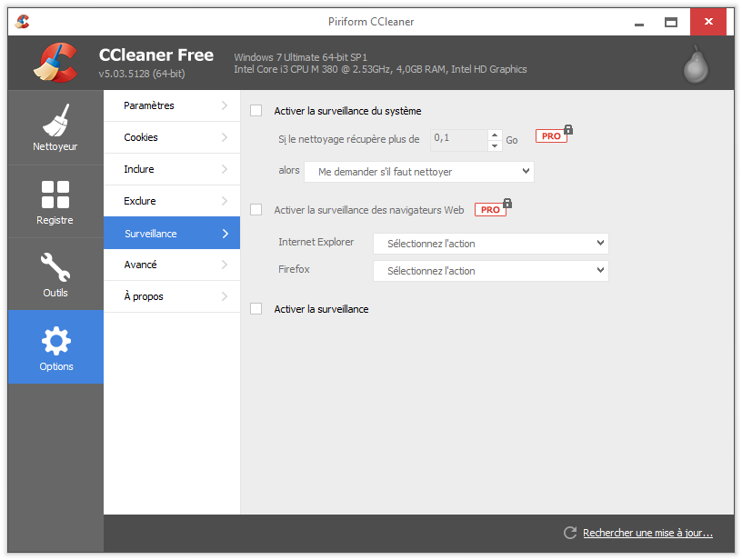The image size is (742, 560).
Task: Increase the Go threshold with up arrow
Action: pos(495,135)
